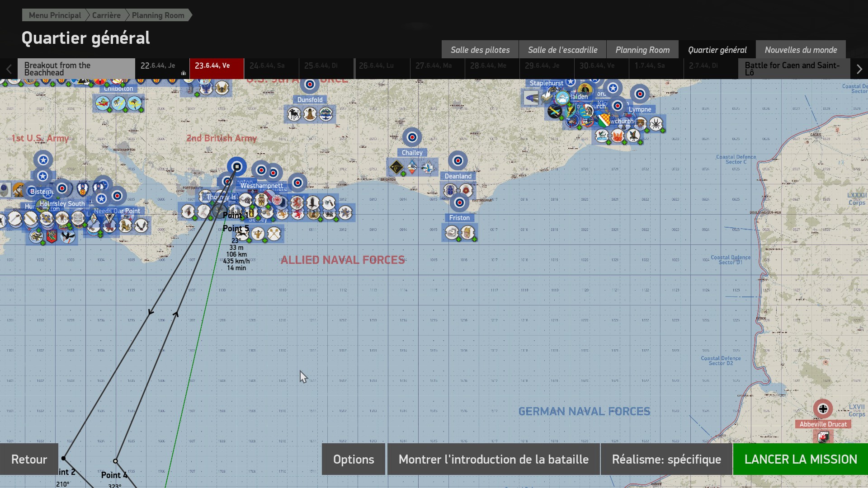
Task: Open the Nouvelles du monde tab
Action: point(801,50)
